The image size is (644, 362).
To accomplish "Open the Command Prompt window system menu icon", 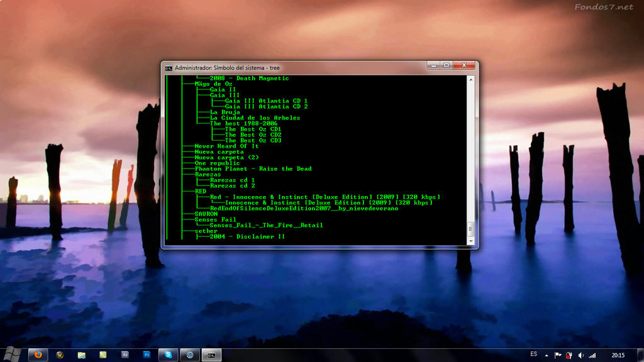I will [169, 68].
